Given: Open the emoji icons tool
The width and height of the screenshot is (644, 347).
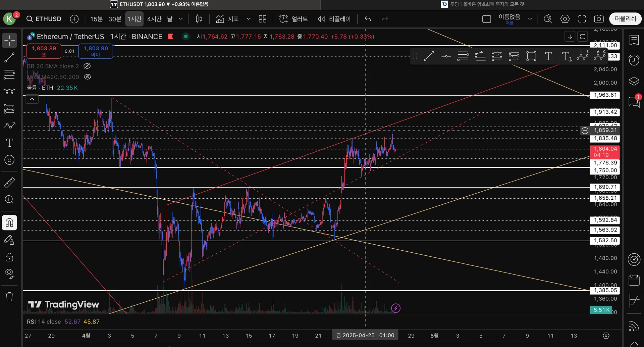Looking at the screenshot, I should (x=9, y=160).
